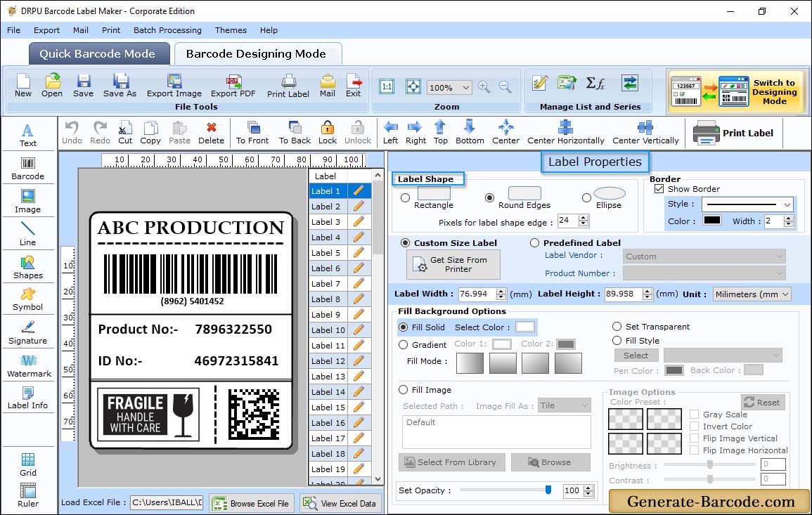Edit Label 10 via pencil icon
Viewport: 812px width, 515px height.
pyautogui.click(x=359, y=330)
